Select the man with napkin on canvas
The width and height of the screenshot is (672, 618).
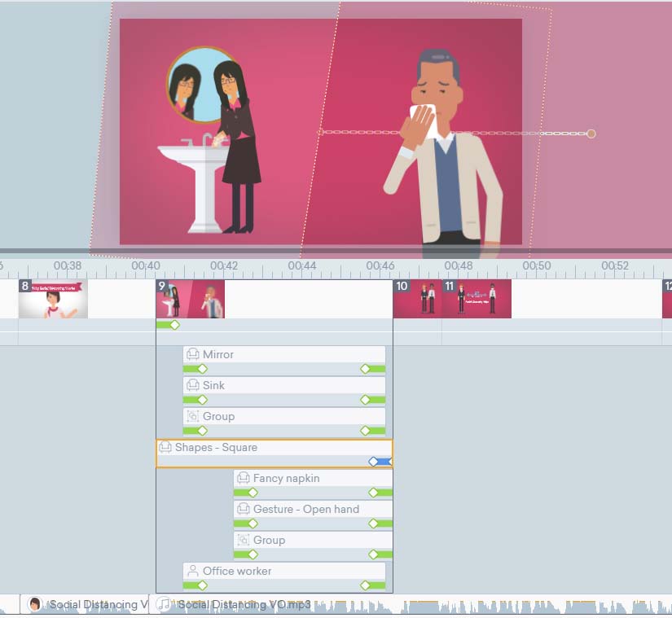pyautogui.click(x=444, y=154)
